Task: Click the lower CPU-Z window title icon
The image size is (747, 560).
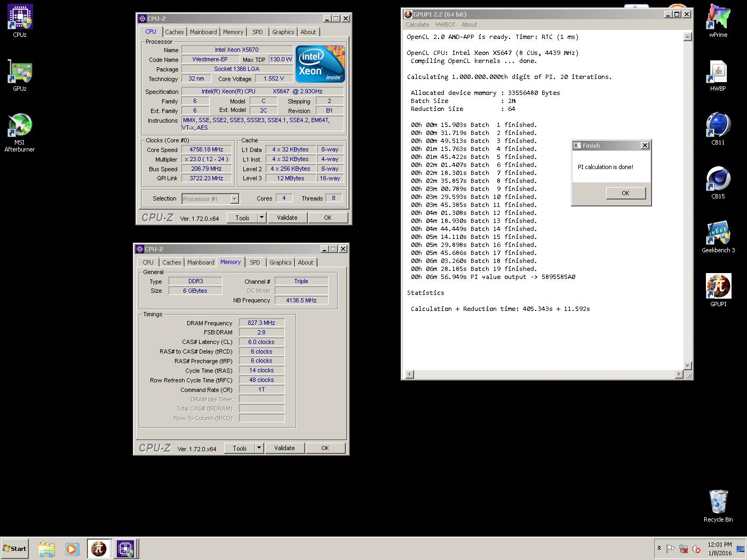Action: click(140, 249)
